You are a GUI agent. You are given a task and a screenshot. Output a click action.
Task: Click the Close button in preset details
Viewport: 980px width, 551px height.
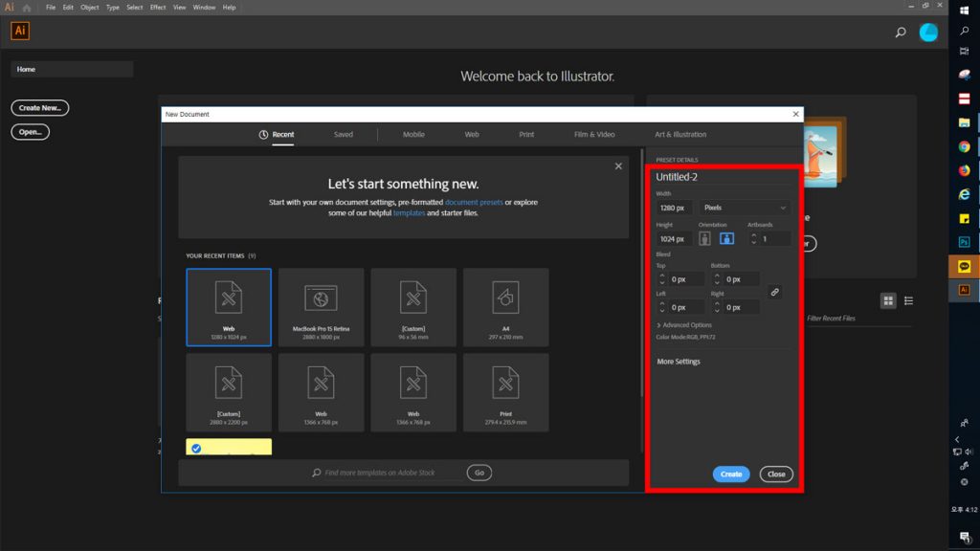tap(776, 474)
